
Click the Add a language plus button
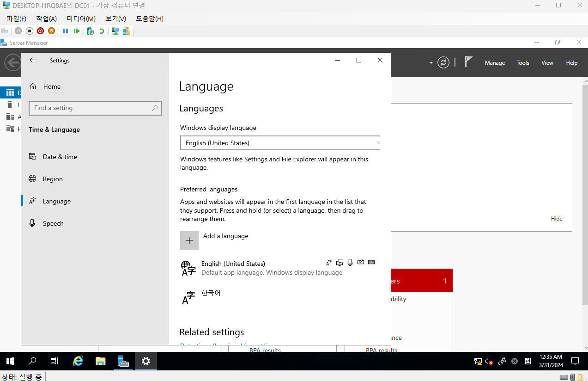(x=189, y=240)
